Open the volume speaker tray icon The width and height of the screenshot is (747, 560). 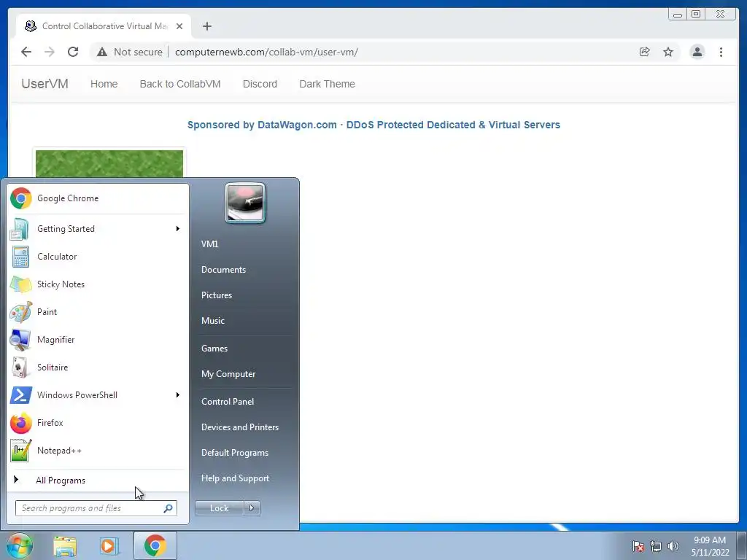673,546
